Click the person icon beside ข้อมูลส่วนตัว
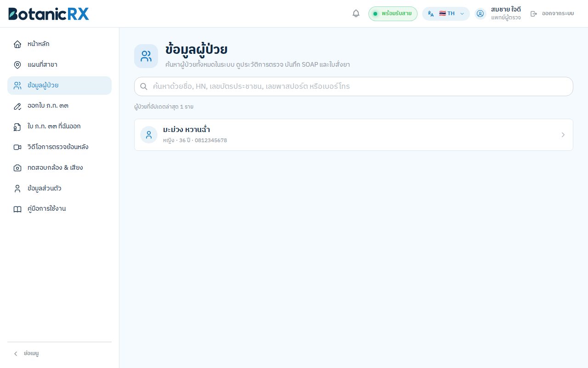This screenshot has height=368, width=588. pyautogui.click(x=17, y=189)
